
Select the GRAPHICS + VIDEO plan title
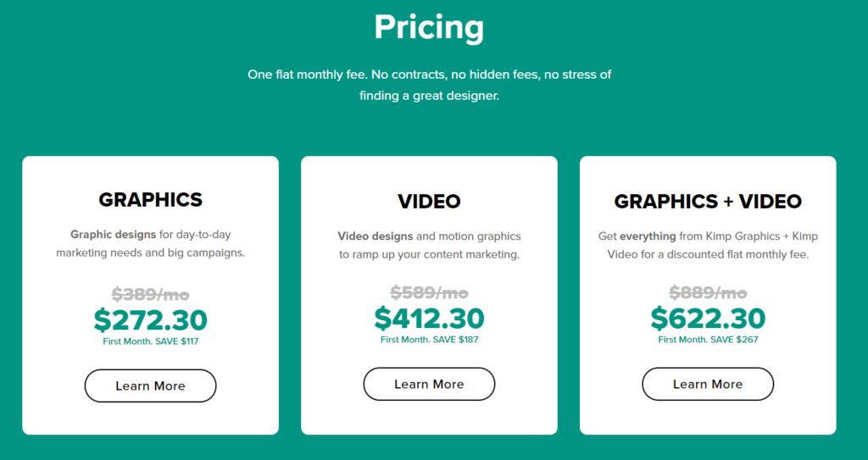(x=708, y=202)
